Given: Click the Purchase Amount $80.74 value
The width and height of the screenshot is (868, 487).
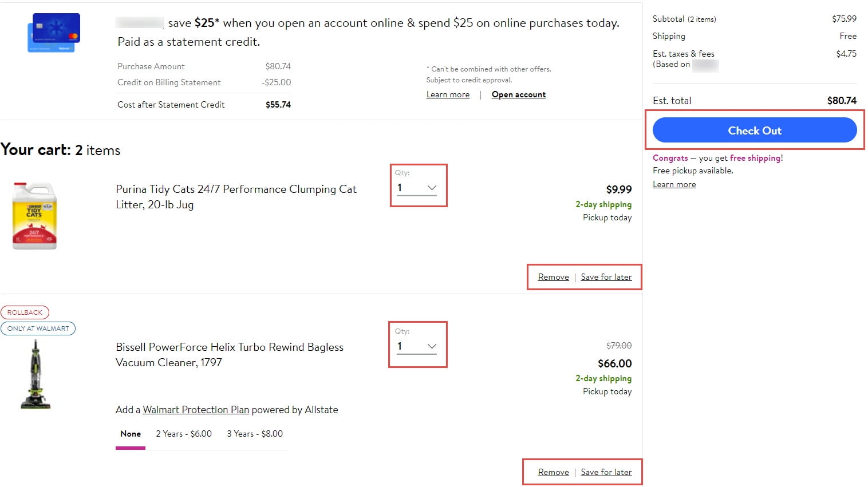Looking at the screenshot, I should point(278,66).
